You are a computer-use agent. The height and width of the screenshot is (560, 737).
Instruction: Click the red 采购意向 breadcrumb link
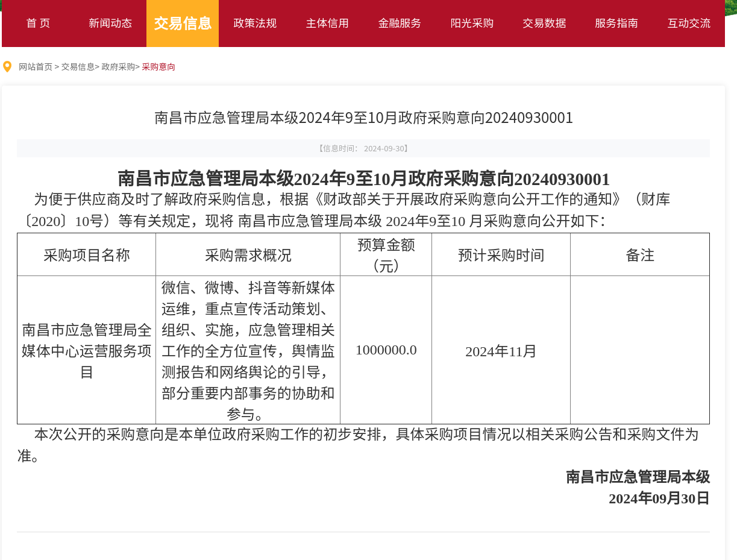click(158, 67)
